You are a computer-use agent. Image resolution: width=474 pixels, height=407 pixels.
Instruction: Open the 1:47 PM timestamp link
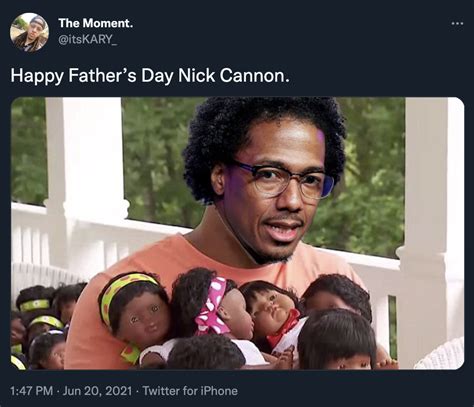(31, 391)
